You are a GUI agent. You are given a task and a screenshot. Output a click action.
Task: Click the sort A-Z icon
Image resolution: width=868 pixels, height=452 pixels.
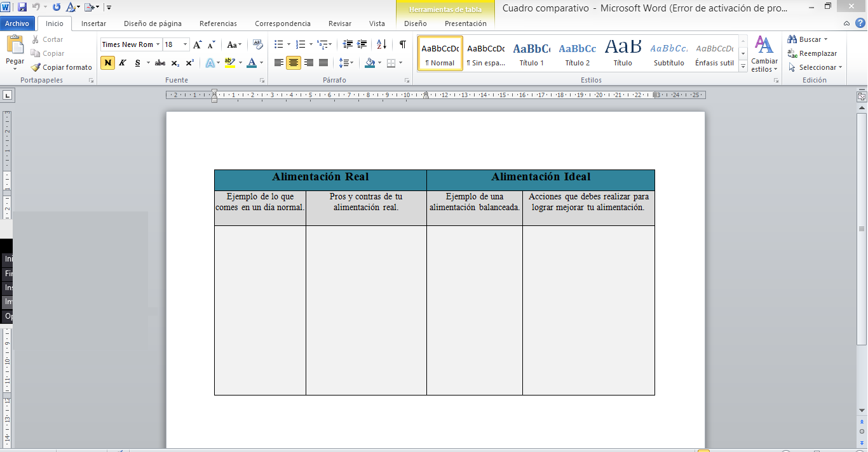tap(381, 44)
